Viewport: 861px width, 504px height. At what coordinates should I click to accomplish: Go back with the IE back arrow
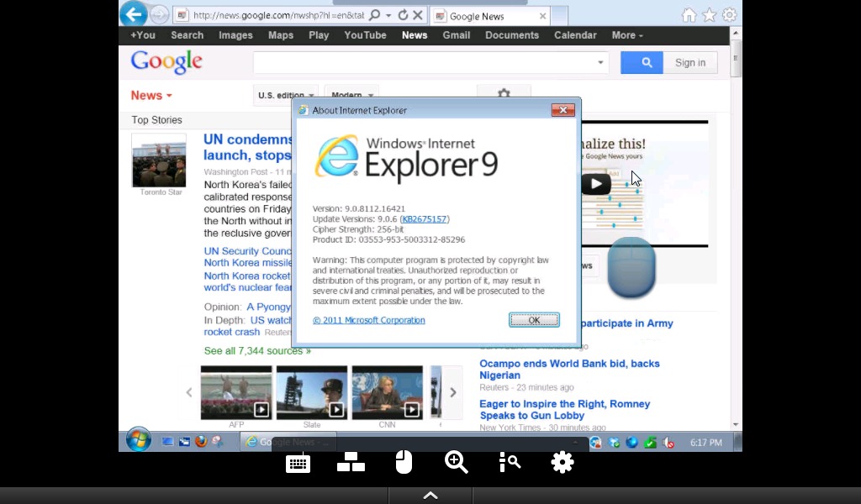(x=134, y=14)
